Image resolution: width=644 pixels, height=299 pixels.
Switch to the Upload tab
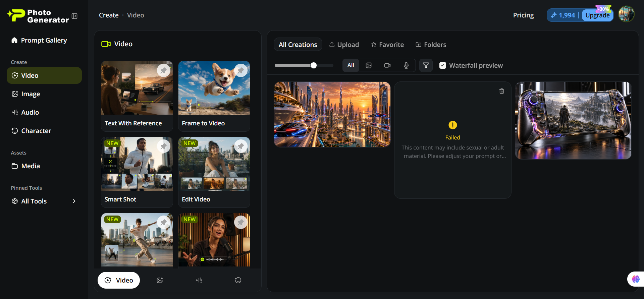[344, 45]
